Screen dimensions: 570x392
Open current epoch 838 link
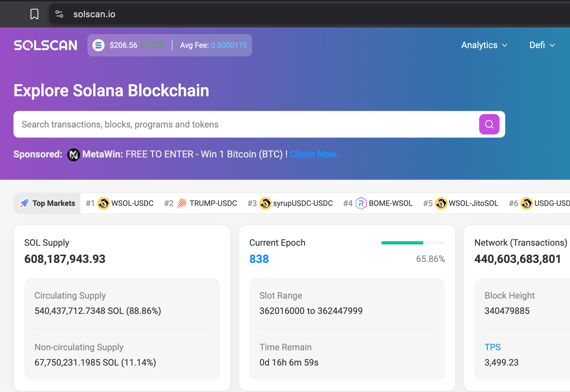pos(259,259)
